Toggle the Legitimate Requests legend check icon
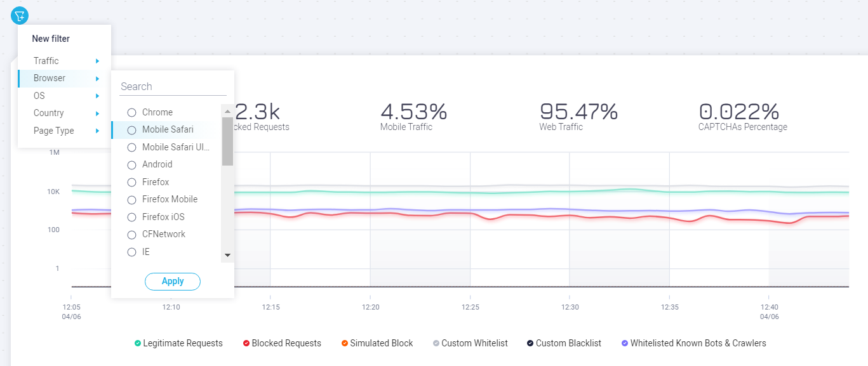This screenshot has width=868, height=366. click(x=138, y=343)
